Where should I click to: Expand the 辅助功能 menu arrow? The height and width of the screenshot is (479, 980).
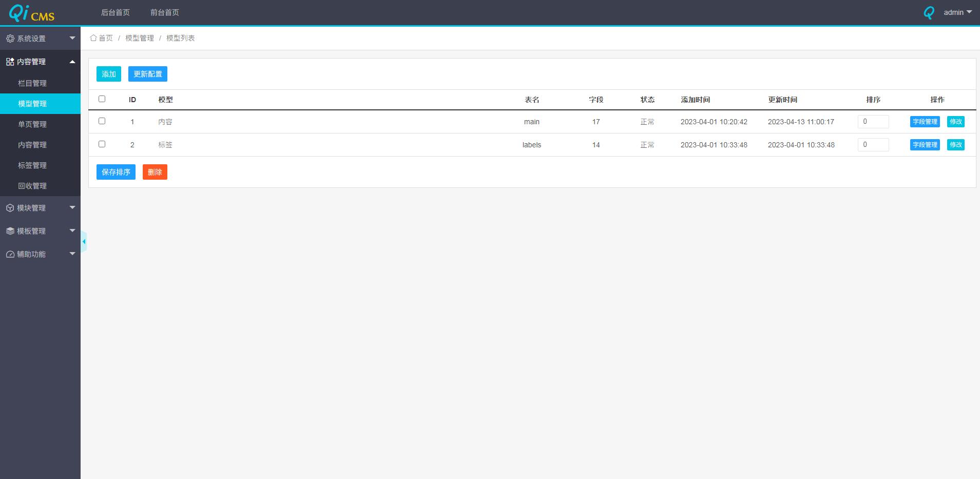72,254
